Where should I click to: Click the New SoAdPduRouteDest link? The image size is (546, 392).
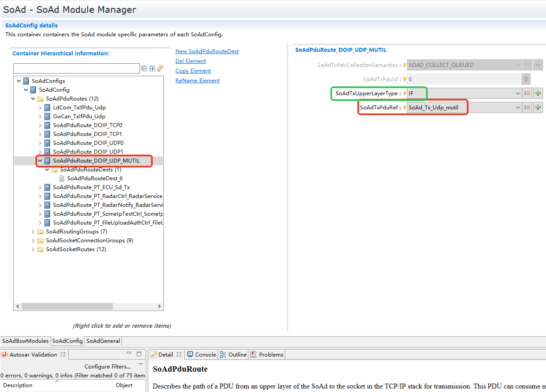(x=207, y=51)
